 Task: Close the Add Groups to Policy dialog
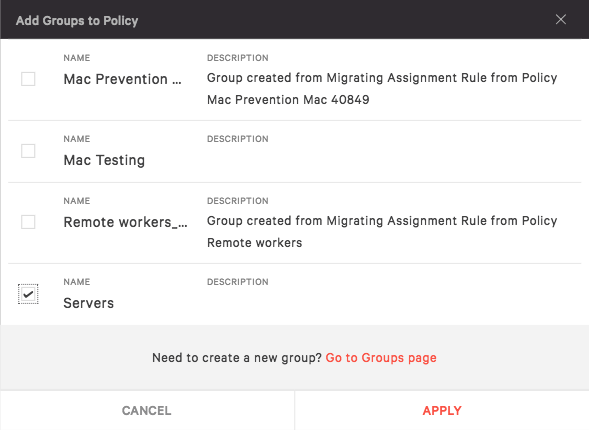click(x=560, y=20)
